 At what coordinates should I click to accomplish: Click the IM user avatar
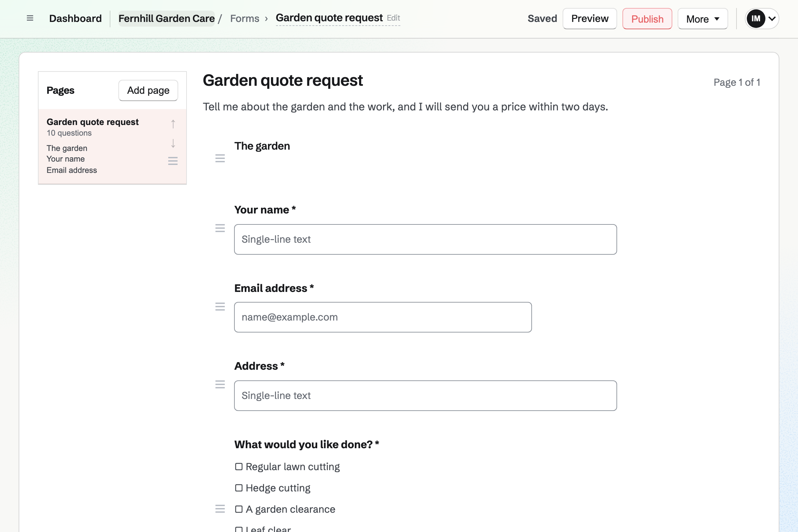(x=755, y=19)
